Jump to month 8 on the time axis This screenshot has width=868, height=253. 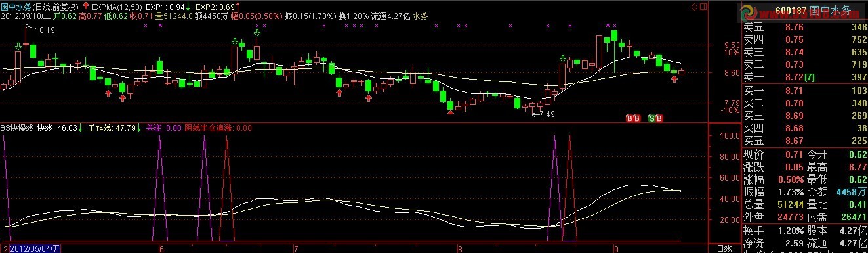pyautogui.click(x=460, y=249)
